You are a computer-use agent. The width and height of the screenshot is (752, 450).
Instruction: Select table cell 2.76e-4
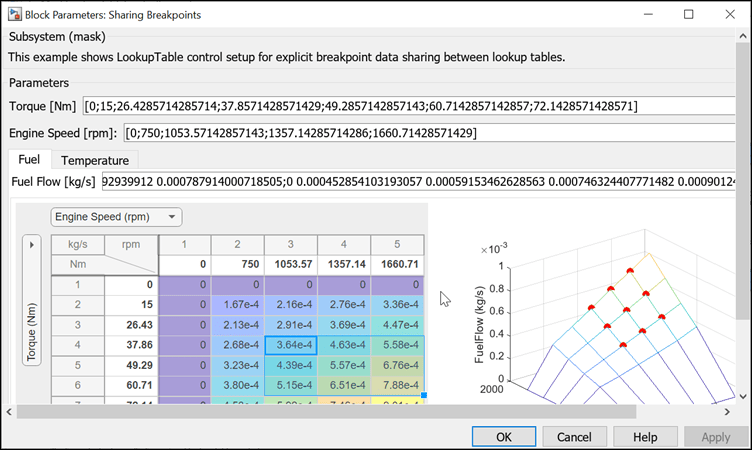click(344, 305)
